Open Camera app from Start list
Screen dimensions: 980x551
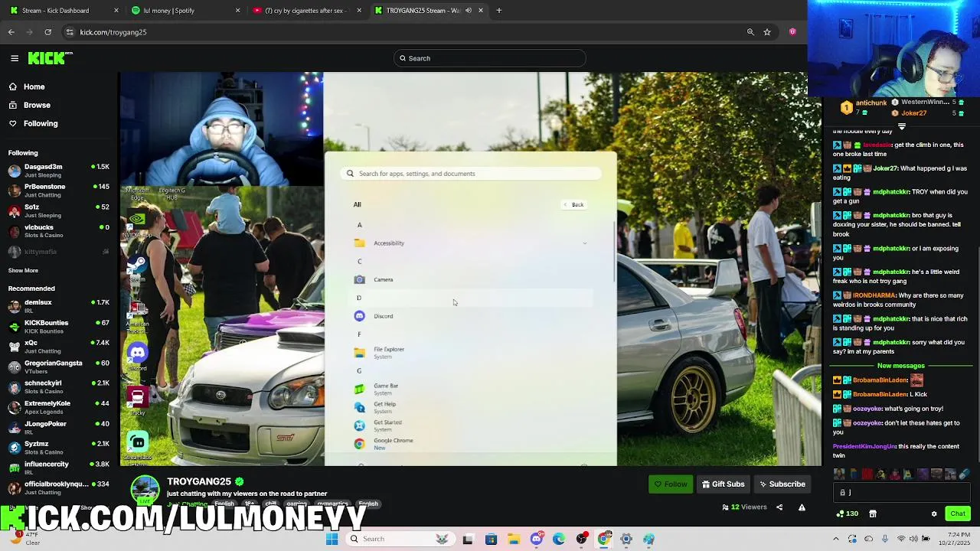coord(471,279)
